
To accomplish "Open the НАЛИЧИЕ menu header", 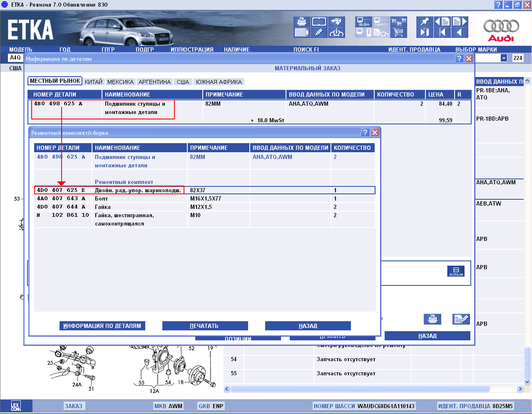I will click(x=237, y=50).
